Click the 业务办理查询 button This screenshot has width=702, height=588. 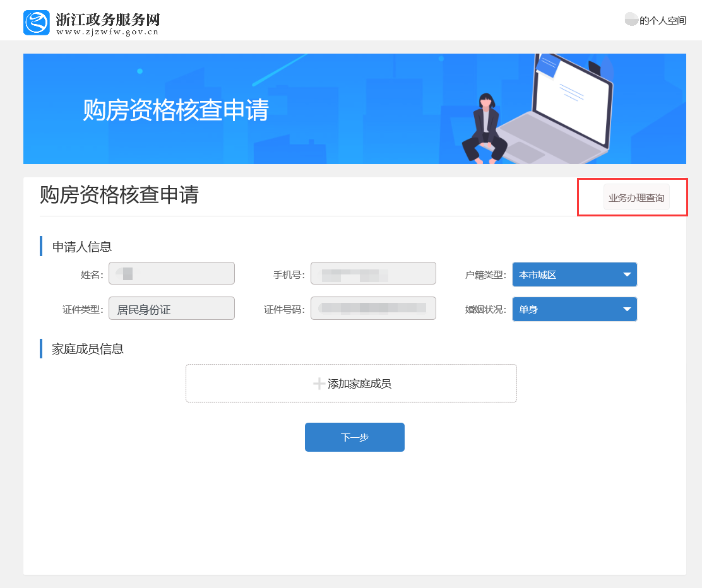pos(636,197)
